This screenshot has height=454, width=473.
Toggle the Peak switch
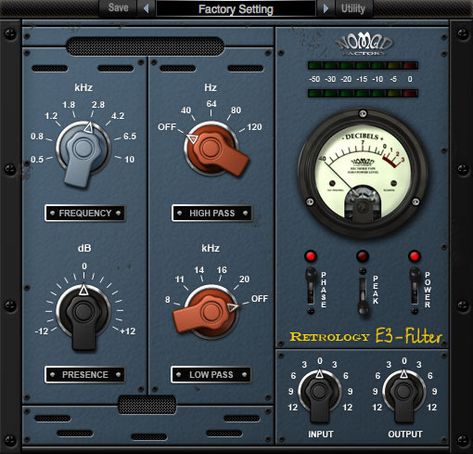tap(363, 289)
